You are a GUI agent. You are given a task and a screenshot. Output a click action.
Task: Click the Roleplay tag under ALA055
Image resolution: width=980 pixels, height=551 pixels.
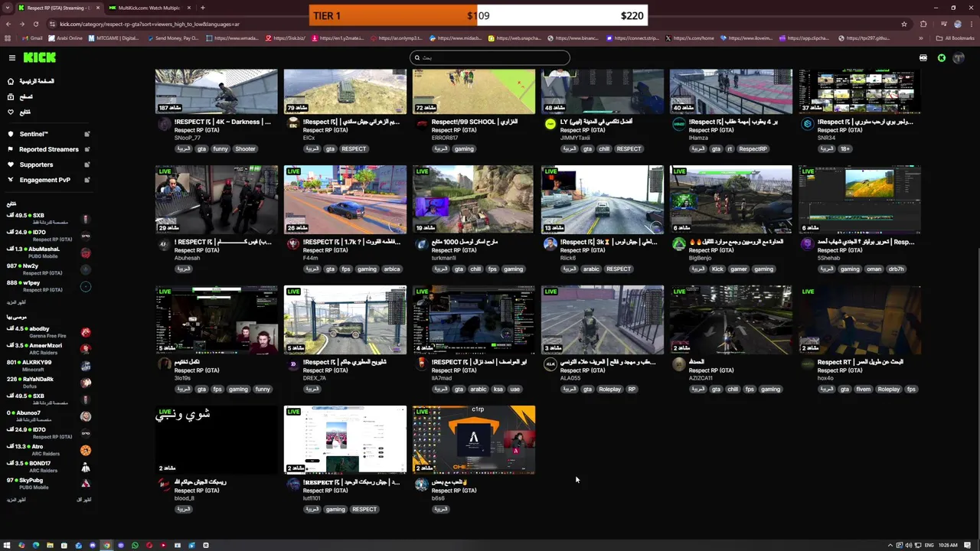tap(609, 390)
